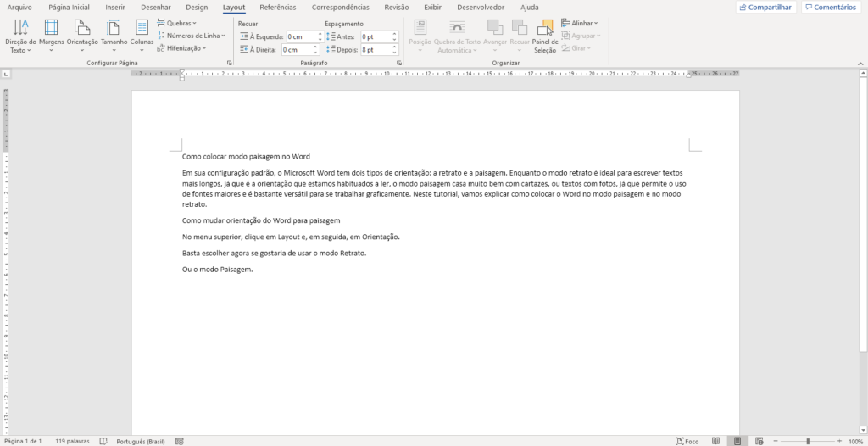Open the Orientação menu
Image resolution: width=868 pixels, height=446 pixels.
click(82, 36)
